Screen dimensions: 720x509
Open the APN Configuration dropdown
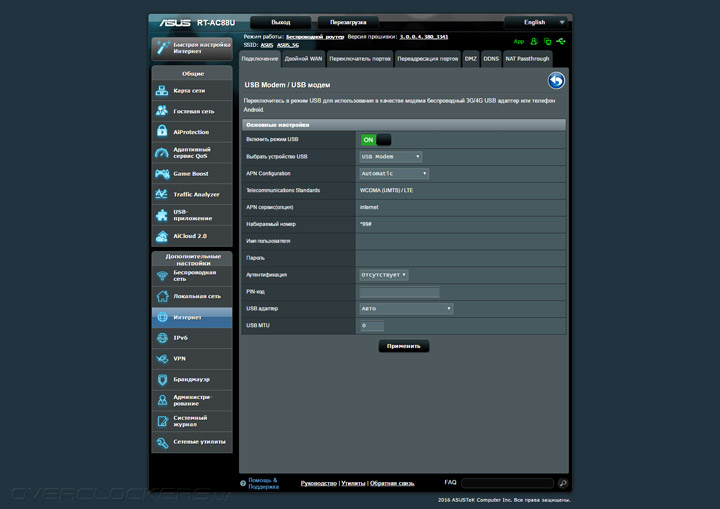(394, 174)
